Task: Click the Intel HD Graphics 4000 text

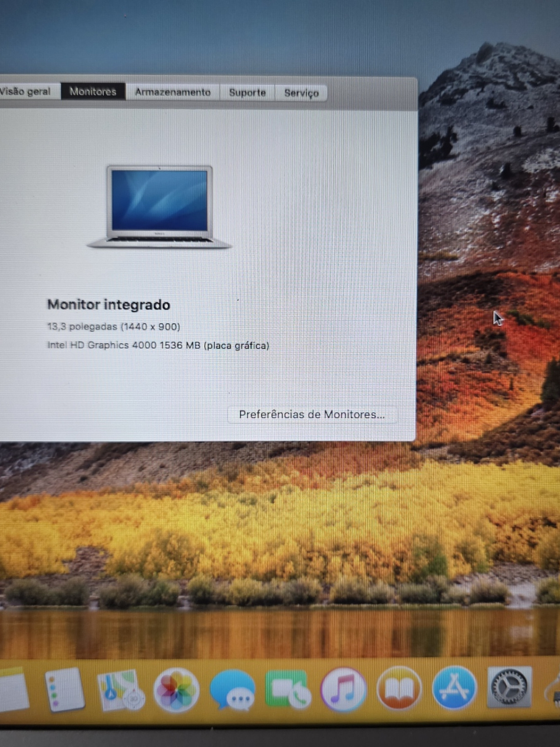Action: coord(158,345)
